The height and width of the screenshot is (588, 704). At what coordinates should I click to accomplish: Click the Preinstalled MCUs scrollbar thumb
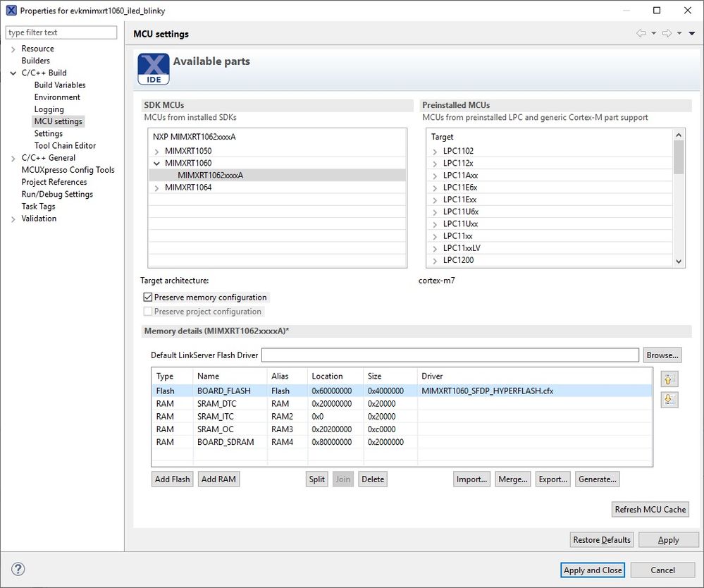[679, 157]
